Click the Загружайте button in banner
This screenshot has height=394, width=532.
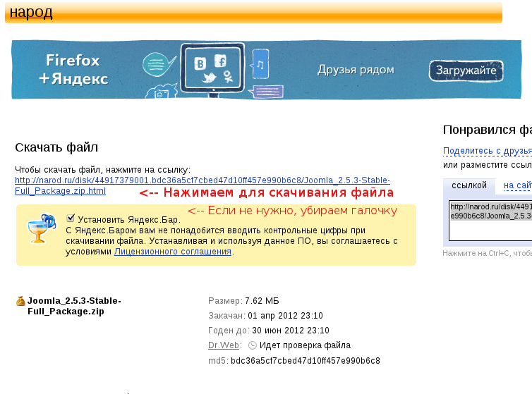(466, 70)
